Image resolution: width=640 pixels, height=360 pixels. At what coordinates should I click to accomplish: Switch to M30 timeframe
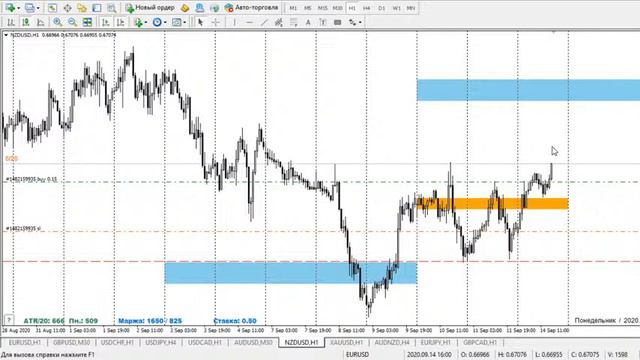click(338, 8)
